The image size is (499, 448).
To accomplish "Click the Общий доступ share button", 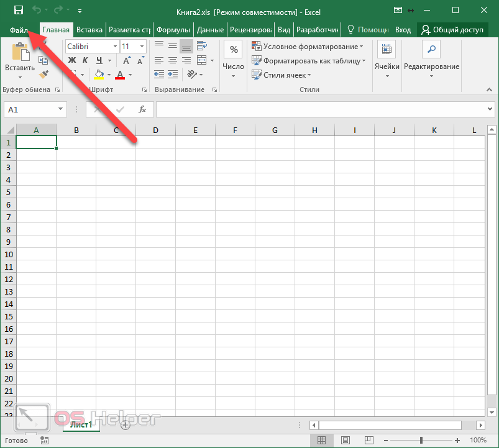I will pos(455,29).
